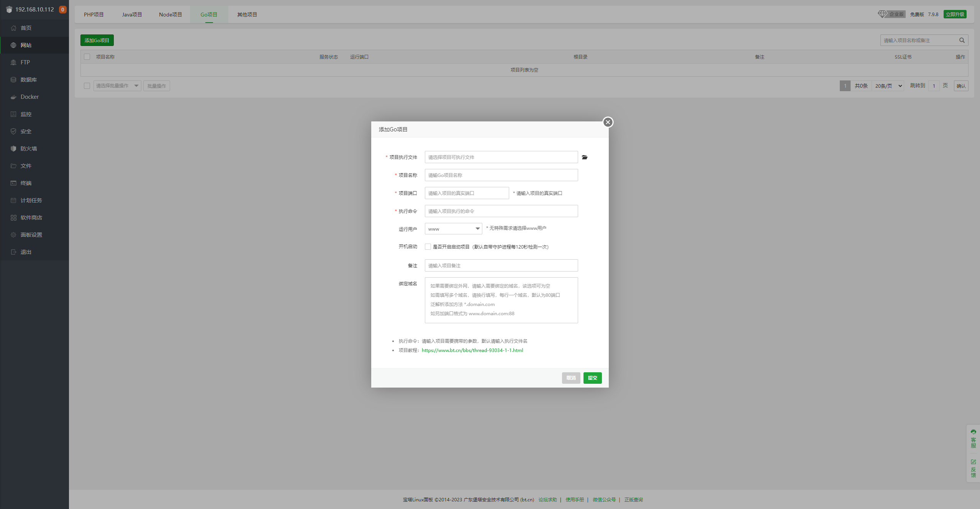Click the folder browse icon for executable file
This screenshot has height=509, width=980.
(585, 157)
